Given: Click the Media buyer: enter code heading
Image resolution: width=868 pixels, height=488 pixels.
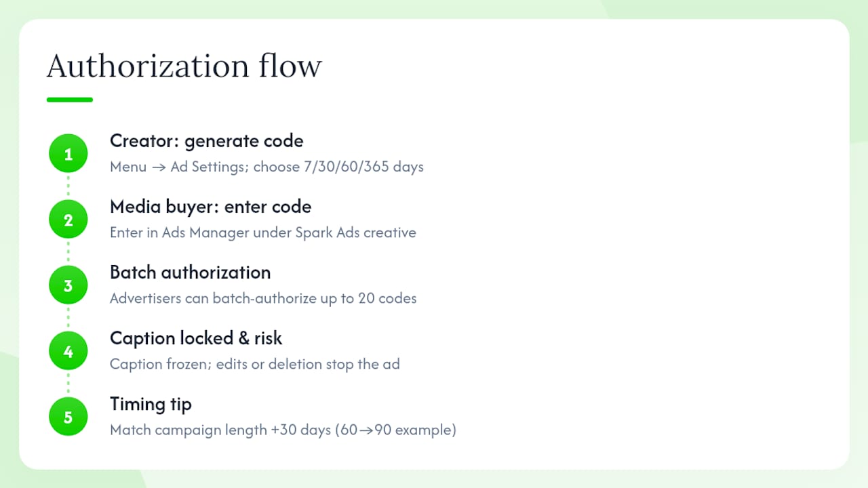Looking at the screenshot, I should pos(211,207).
